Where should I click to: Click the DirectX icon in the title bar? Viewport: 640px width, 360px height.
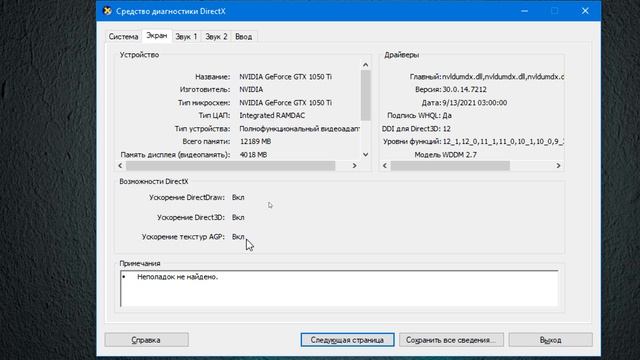(107, 11)
